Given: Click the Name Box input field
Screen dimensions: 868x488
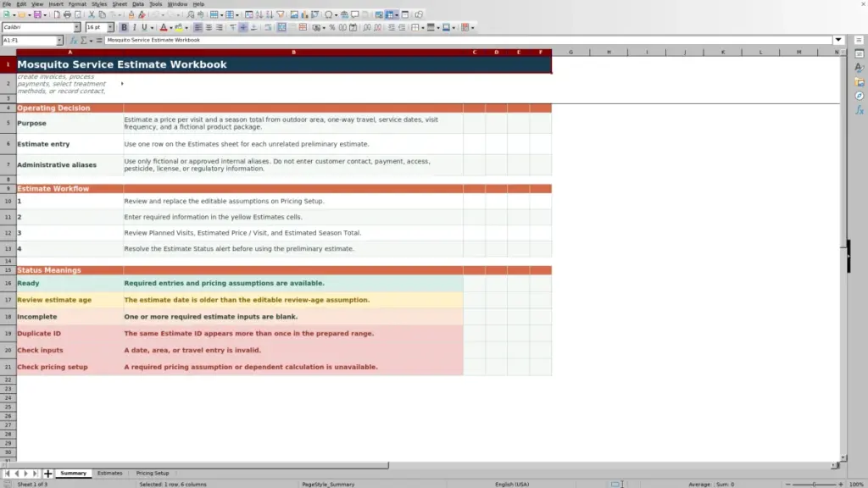Looking at the screenshot, I should 29,41.
